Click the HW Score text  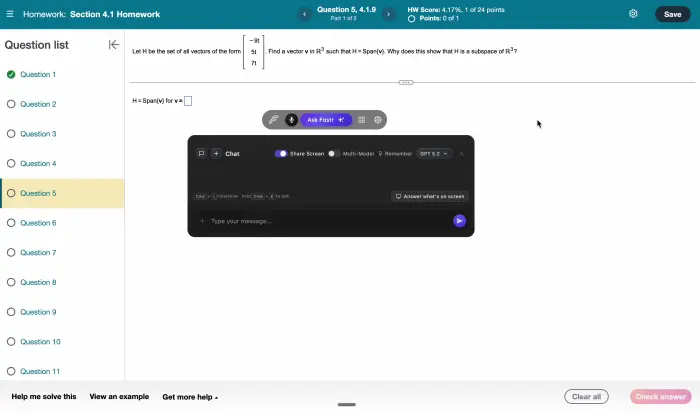(456, 9)
